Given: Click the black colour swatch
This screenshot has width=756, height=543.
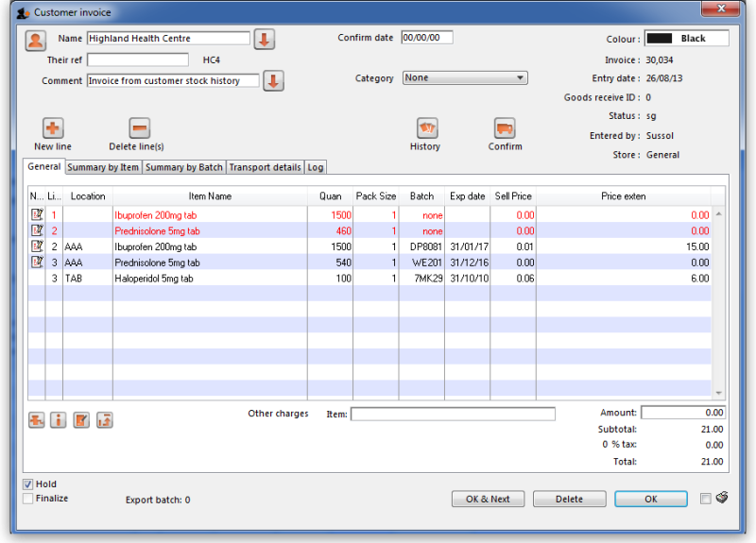Looking at the screenshot, I should pos(660,39).
